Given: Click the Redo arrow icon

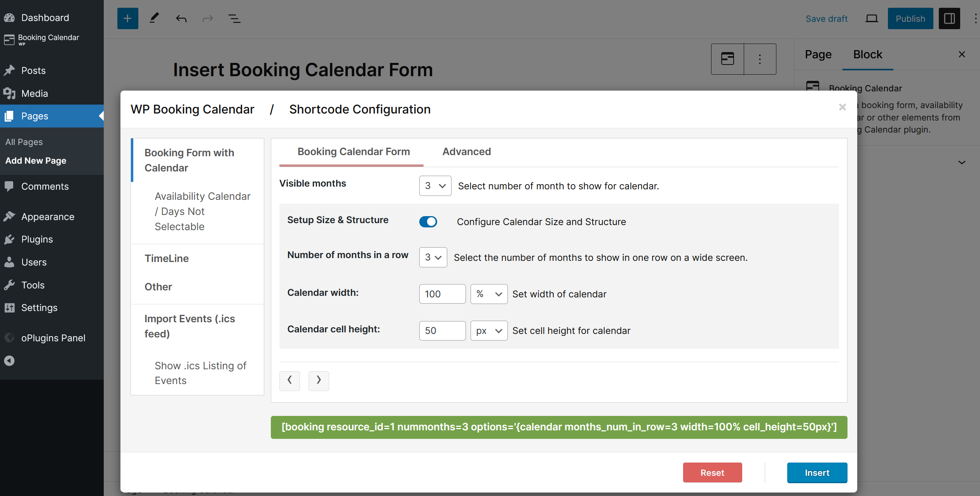Looking at the screenshot, I should click(x=208, y=18).
